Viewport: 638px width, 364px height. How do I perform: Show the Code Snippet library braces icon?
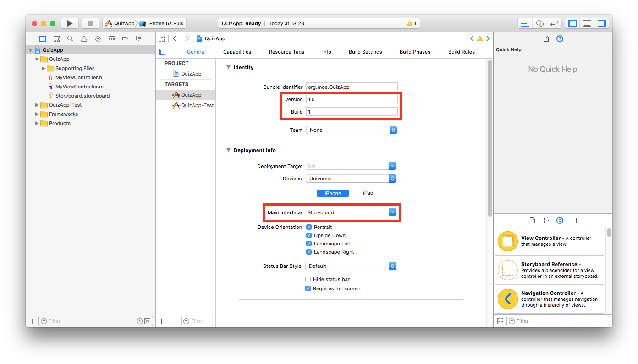(x=546, y=220)
